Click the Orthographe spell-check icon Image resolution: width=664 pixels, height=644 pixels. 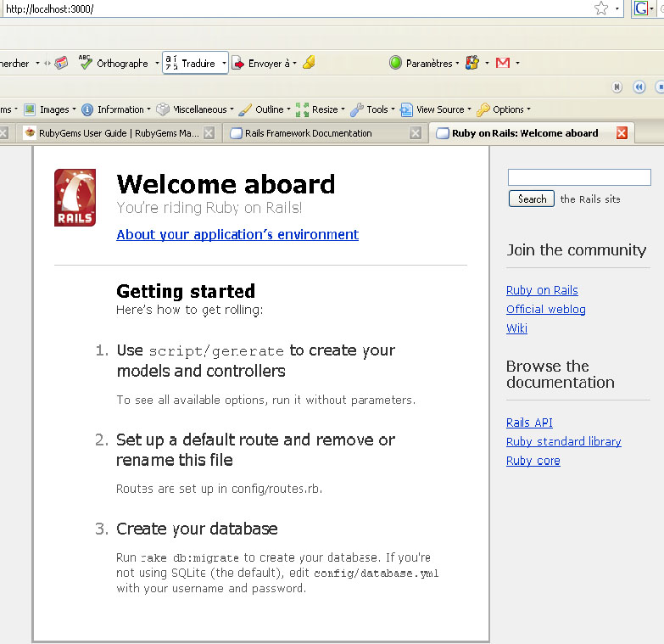[x=85, y=62]
